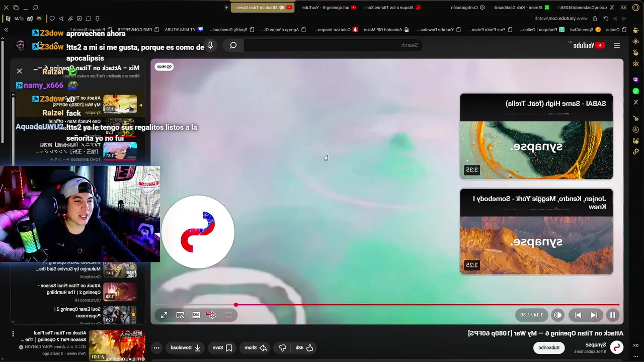Screen dimensions: 644x362
Task: Mute the video using the speaker icon
Action: [557, 315]
